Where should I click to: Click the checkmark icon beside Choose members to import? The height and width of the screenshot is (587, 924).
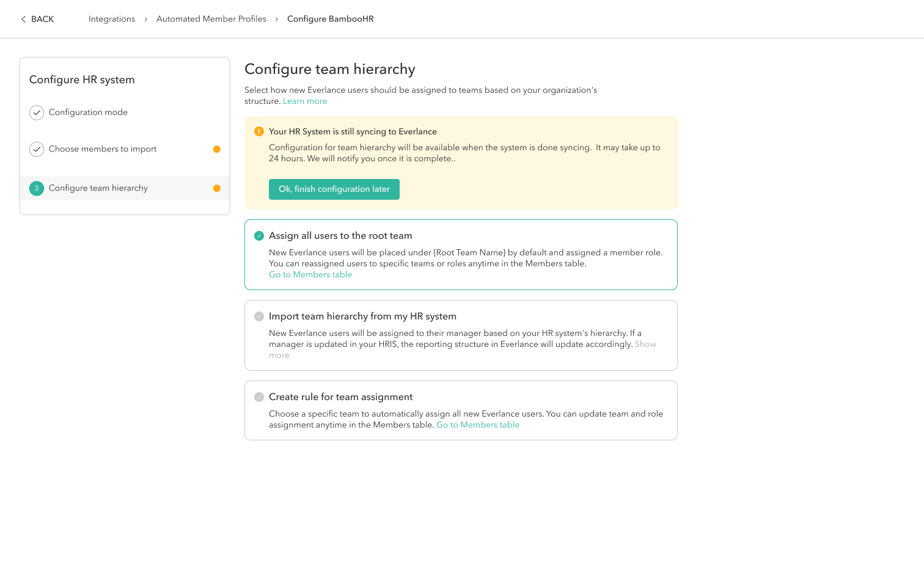[x=37, y=149]
